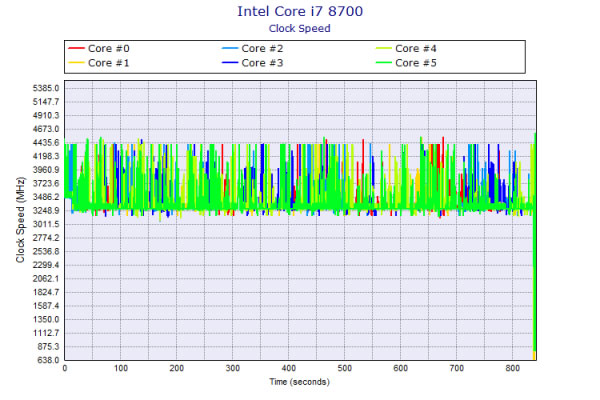Screen dimensions: 600x400
Task: Select the Core #2 legend label
Action: tap(262, 49)
